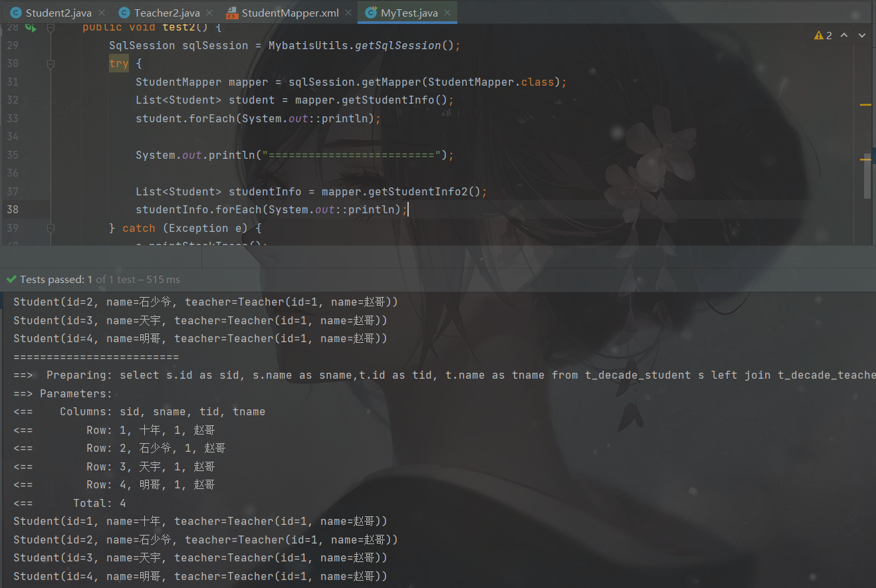Screen dimensions: 876x588
Task: Switch to the Student2.java tab
Action: click(58, 13)
